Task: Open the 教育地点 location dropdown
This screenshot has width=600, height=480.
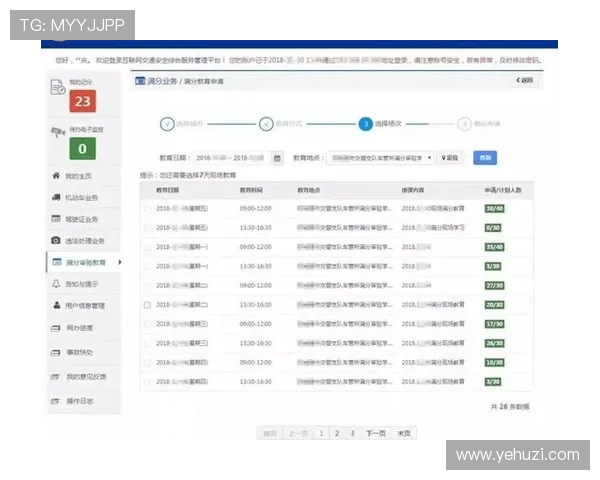Action: click(380, 158)
